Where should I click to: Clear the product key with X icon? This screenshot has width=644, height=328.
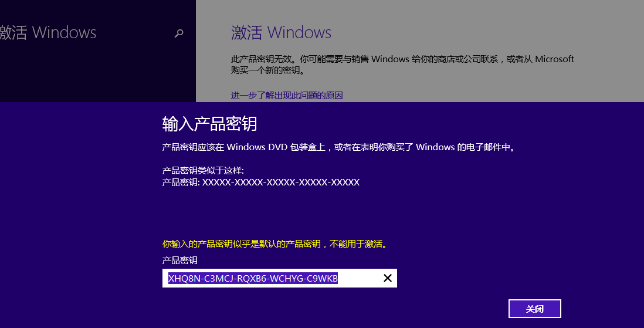[x=387, y=278]
